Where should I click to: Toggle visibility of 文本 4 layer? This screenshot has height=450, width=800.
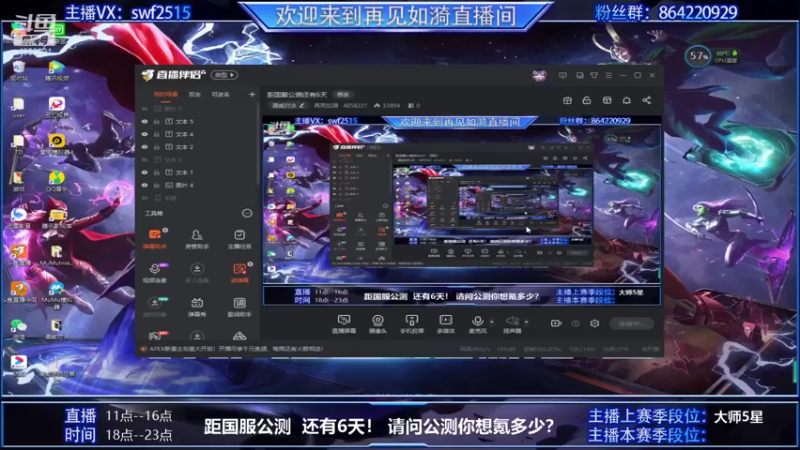(x=145, y=134)
